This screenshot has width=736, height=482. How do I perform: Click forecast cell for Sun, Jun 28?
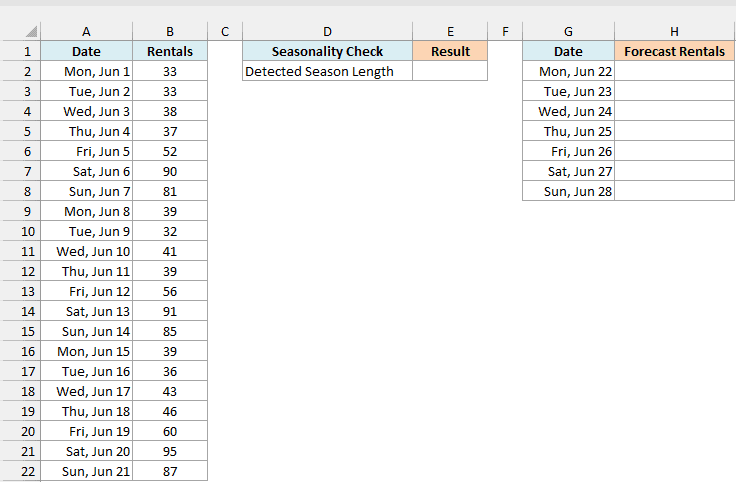pos(675,191)
